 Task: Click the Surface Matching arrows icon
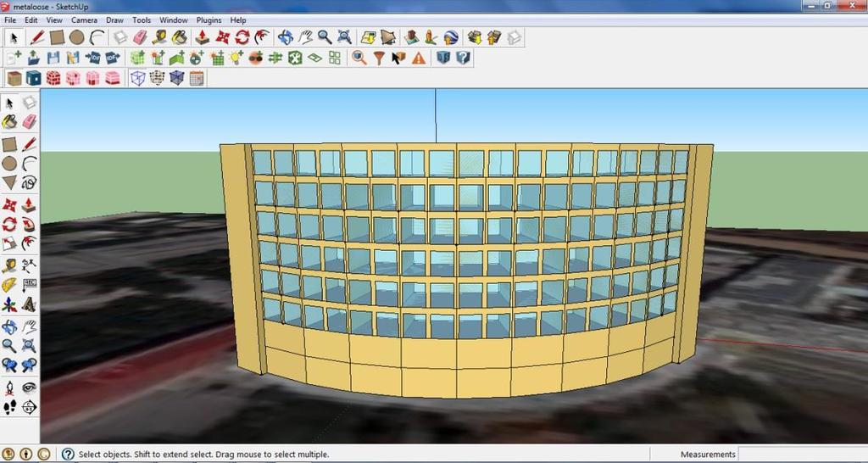tap(275, 58)
